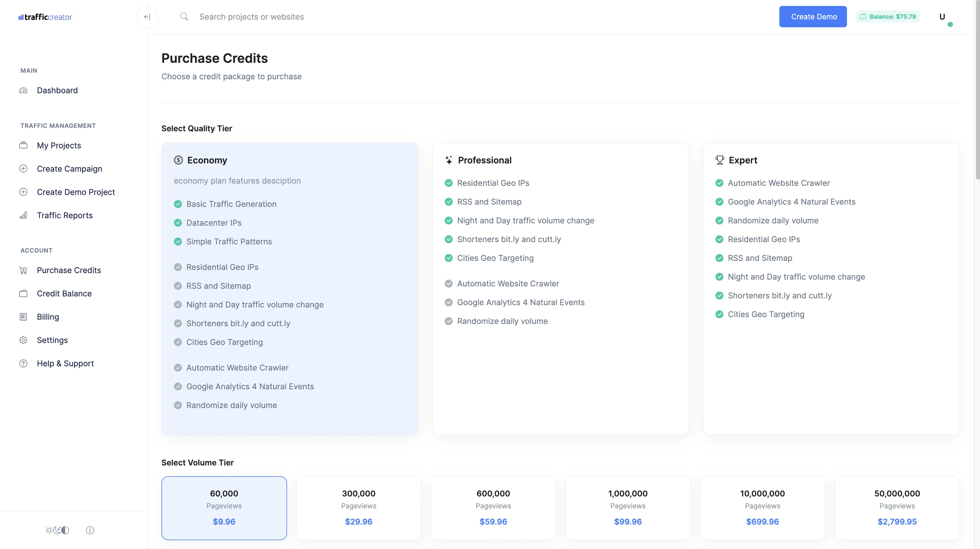Click green check beside Expert Cities Geo Targeting
The height and width of the screenshot is (549, 980).
point(719,315)
